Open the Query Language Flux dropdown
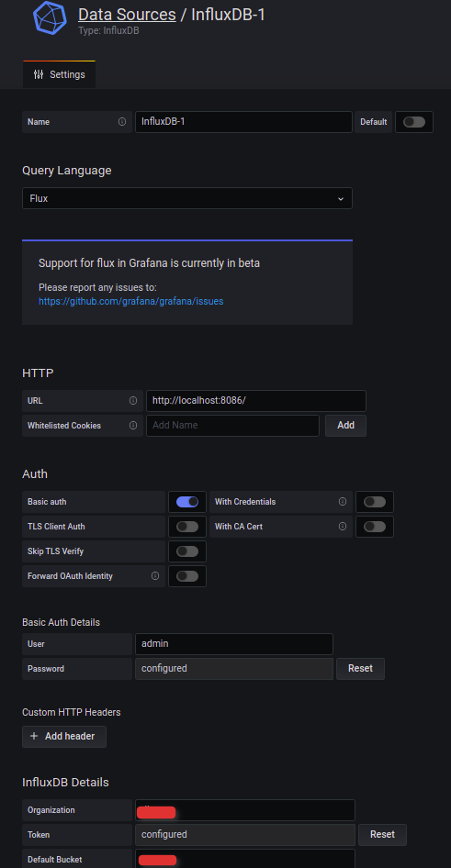 187,198
